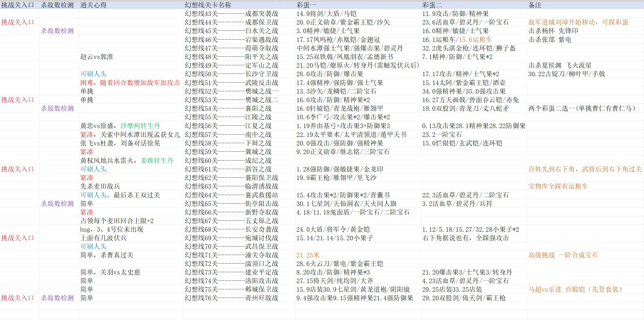Click the orange 21.25米 easter egg entry
The height and width of the screenshot is (320, 644).
(307, 255)
